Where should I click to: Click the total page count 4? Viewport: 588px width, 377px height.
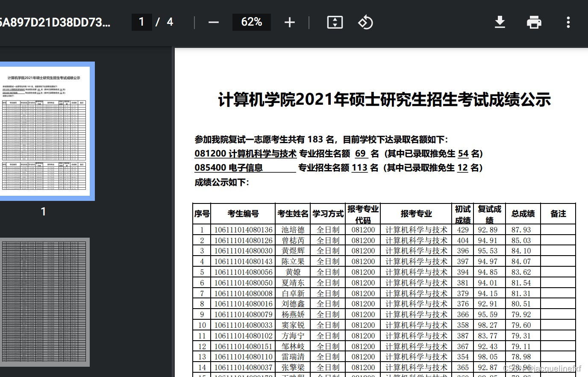click(170, 22)
